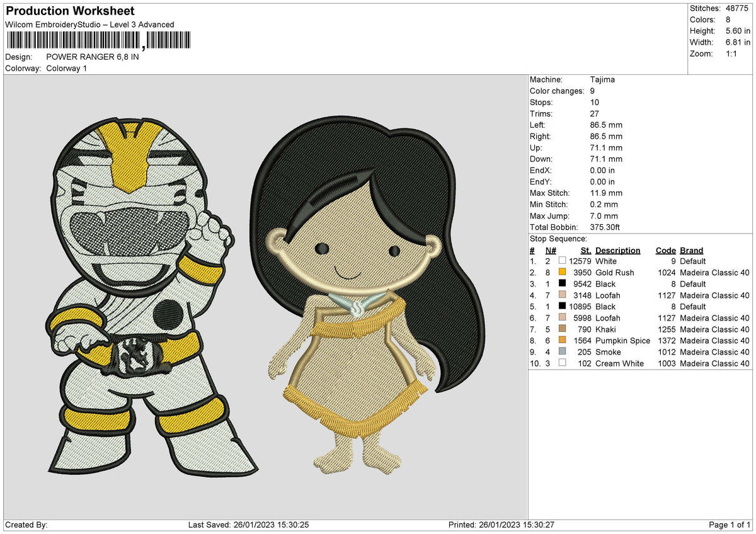Screen dimensions: 756x534
Task: Click the Max Stitch value '11.9 mm'
Action: click(606, 193)
